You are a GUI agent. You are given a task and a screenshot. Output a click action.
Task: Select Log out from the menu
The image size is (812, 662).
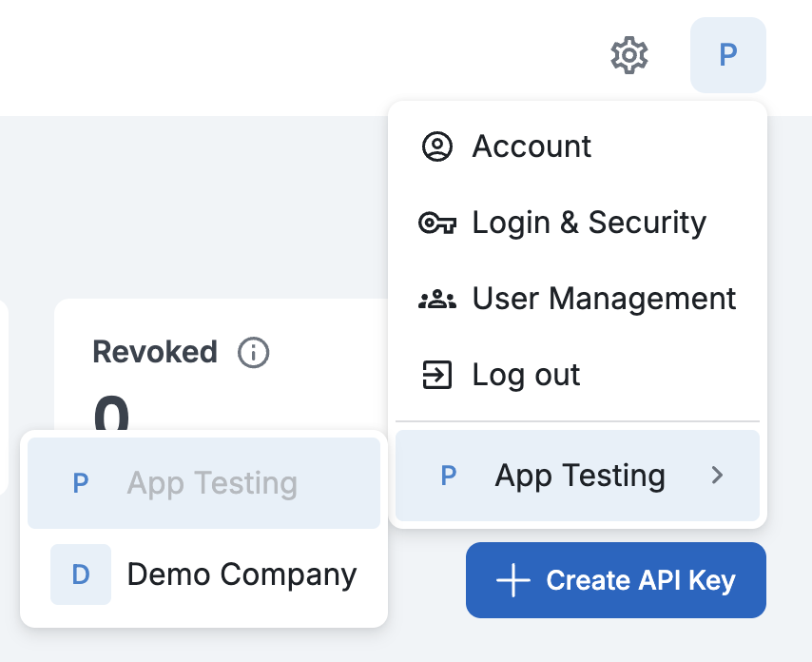pos(577,375)
